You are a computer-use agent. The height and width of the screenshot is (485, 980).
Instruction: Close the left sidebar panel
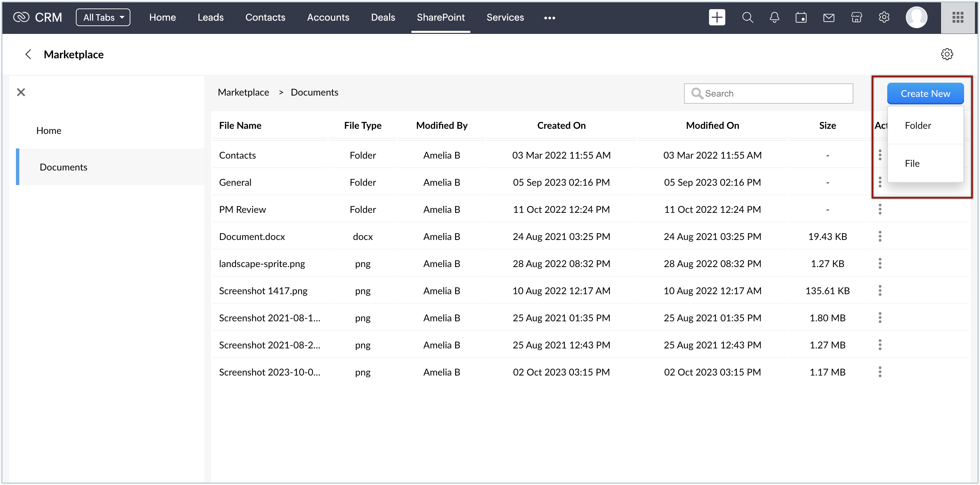(x=21, y=92)
